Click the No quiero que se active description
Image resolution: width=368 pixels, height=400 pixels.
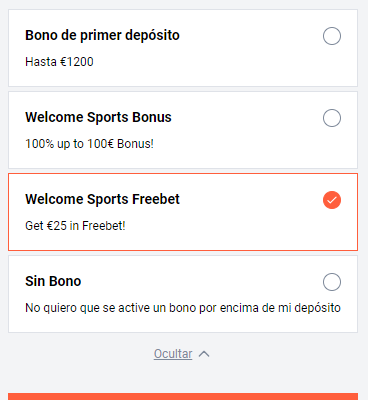pyautogui.click(x=183, y=308)
